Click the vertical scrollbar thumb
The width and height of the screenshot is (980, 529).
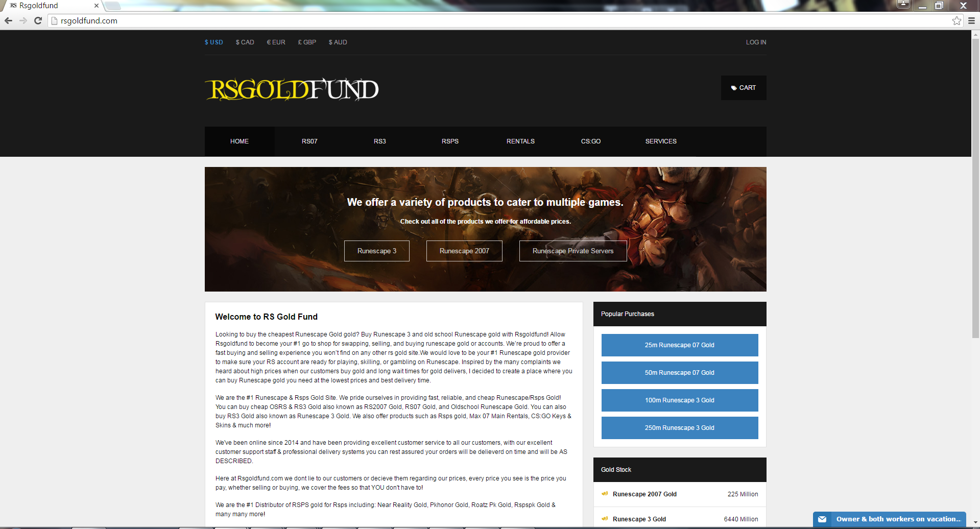tap(975, 188)
